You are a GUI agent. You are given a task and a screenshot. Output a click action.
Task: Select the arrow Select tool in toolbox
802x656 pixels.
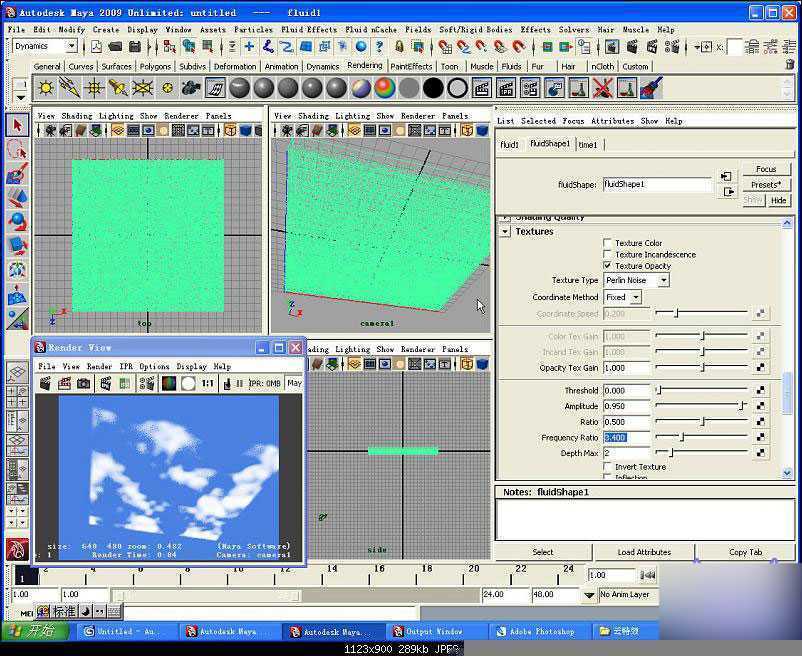point(16,125)
